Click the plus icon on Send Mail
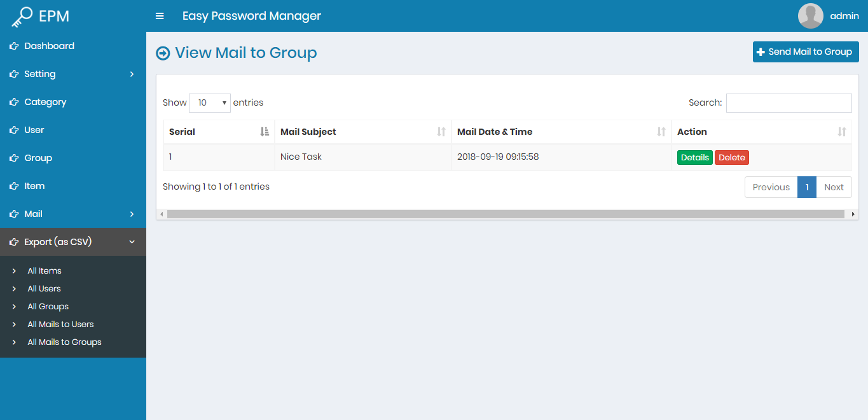868x420 pixels. click(x=761, y=52)
